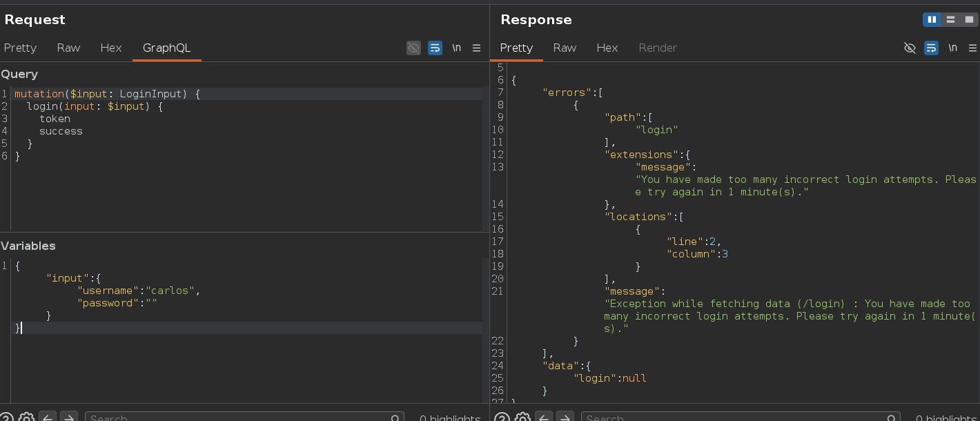Viewport: 980px width, 421px height.
Task: Click the "username":"carlos" variable line
Action: point(139,291)
